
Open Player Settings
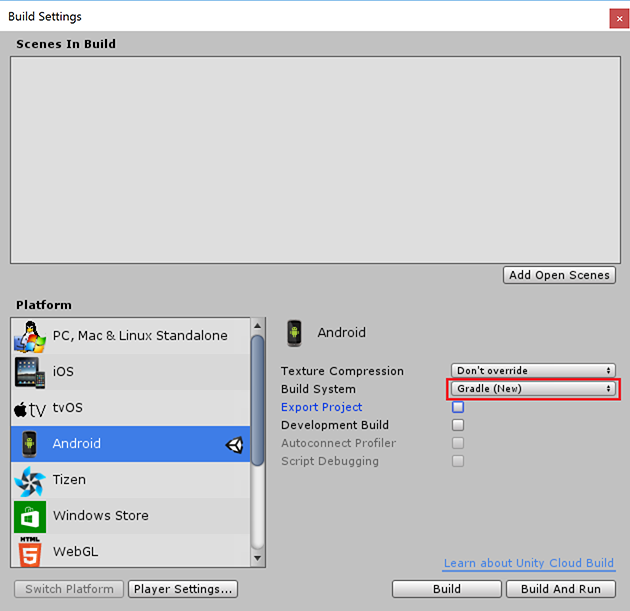tap(184, 589)
